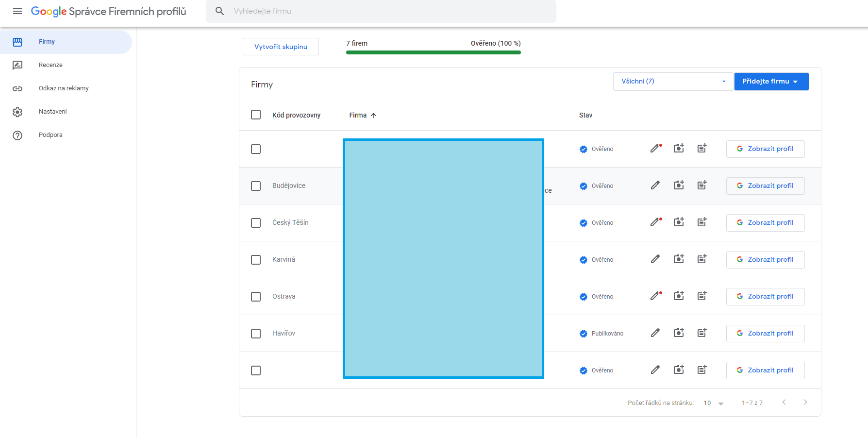Open the Firmy section in sidebar
Screen dimensions: 868x438
[66, 42]
